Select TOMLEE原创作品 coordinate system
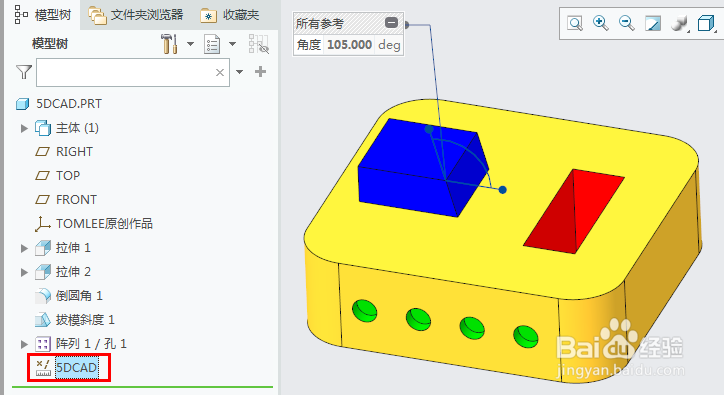This screenshot has width=724, height=395. (x=104, y=224)
